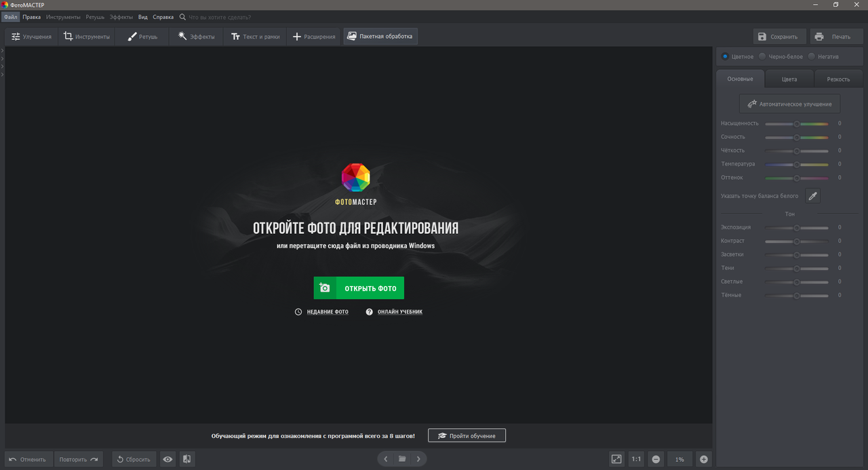Click the white balance eyedropper icon
Screen dimensions: 868x470
(812, 196)
